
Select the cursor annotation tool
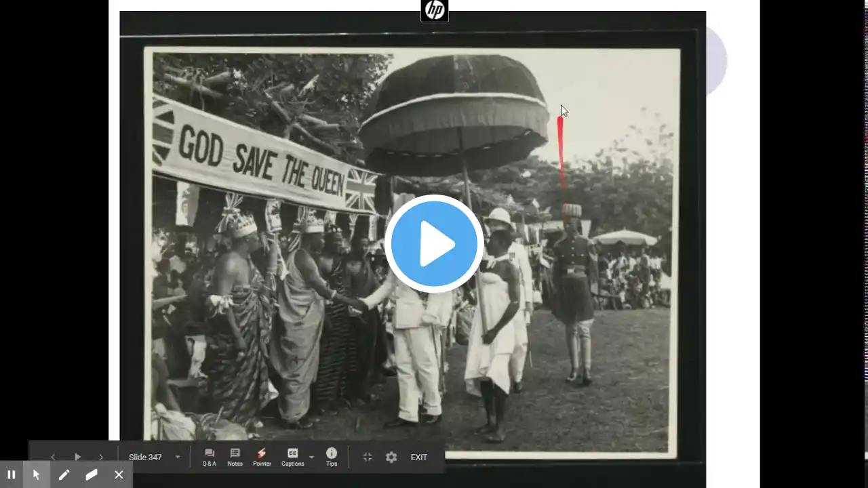tap(37, 474)
